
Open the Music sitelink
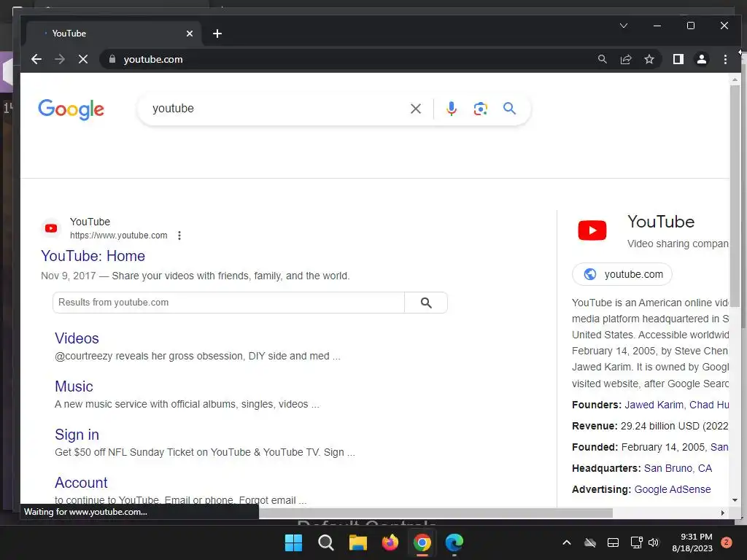(x=74, y=386)
